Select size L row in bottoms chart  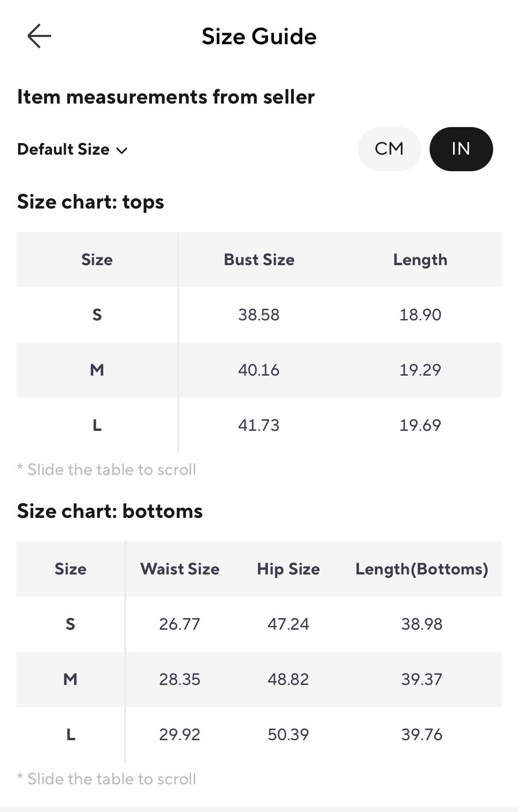tap(259, 735)
